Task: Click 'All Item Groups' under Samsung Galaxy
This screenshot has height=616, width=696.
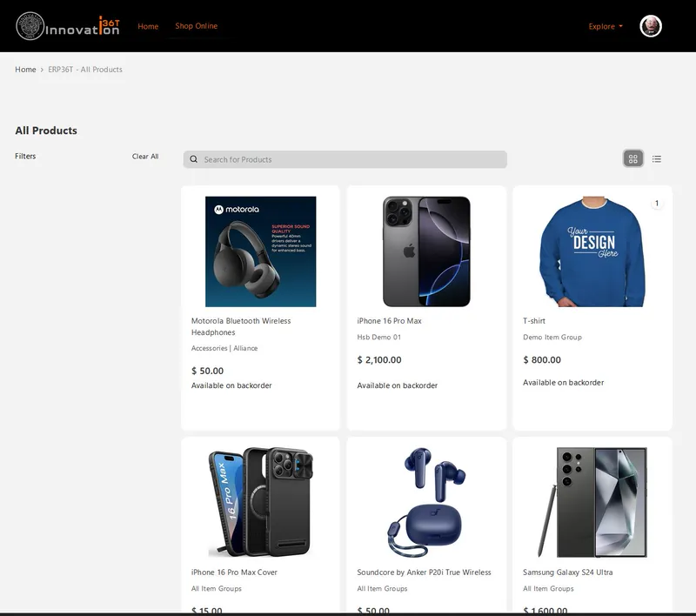Action: pos(548,589)
